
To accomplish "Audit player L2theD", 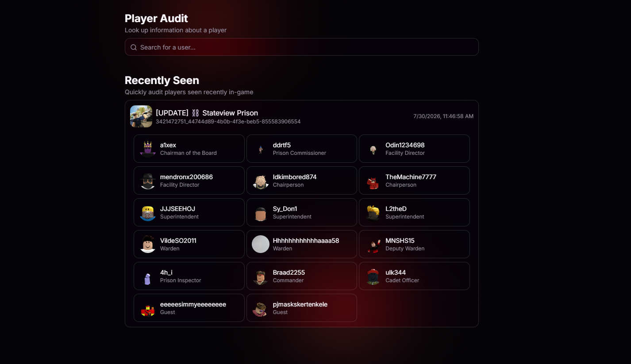I will (x=414, y=212).
